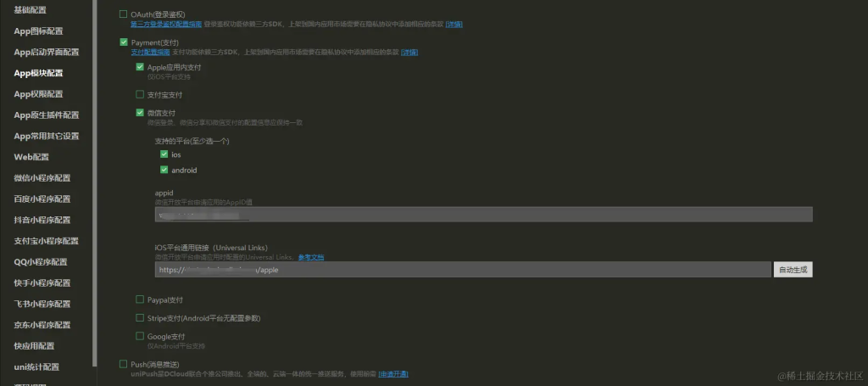868x386 pixels.
Task: Enable the 支付宝支付 checkbox
Action: [140, 94]
